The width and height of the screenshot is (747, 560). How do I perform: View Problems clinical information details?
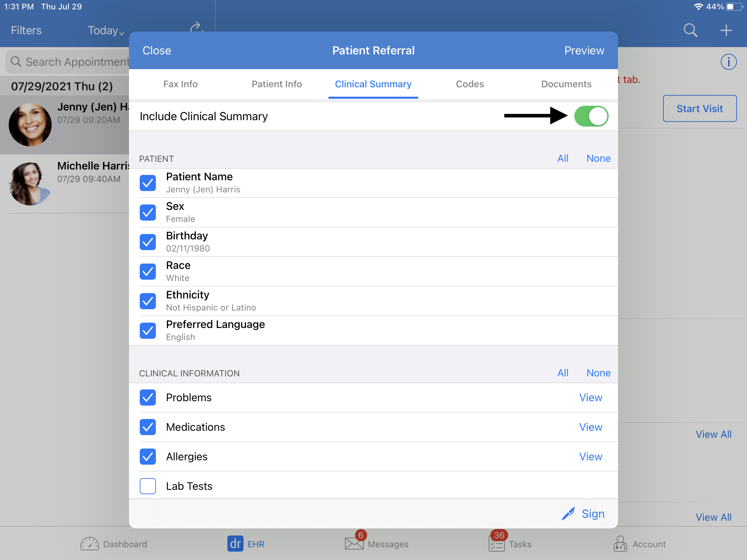pos(591,398)
